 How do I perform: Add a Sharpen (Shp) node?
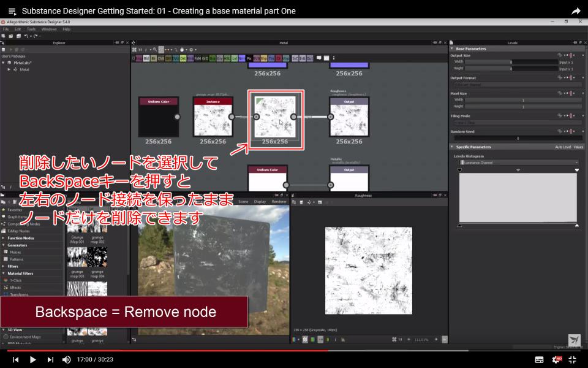[263, 58]
